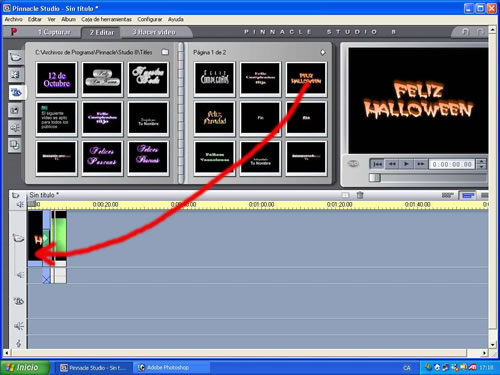Go to next album page arrow
Screen dimensions: 500x375
click(322, 52)
